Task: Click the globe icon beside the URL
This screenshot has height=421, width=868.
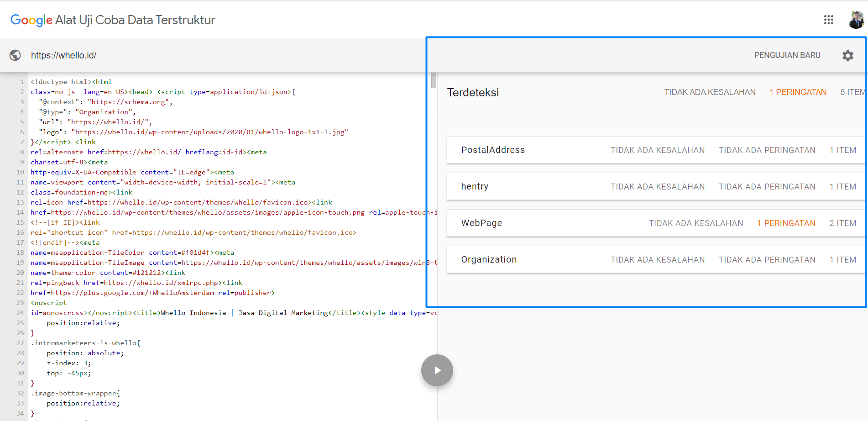Action: click(15, 55)
